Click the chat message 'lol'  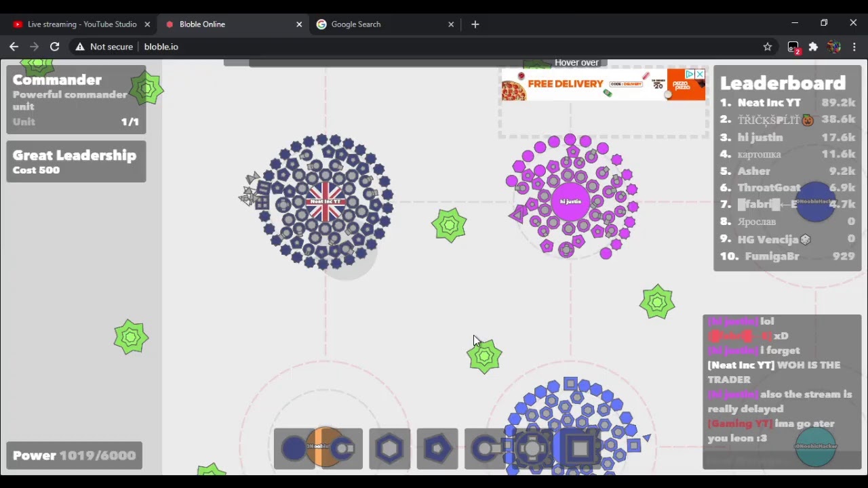[x=767, y=321]
